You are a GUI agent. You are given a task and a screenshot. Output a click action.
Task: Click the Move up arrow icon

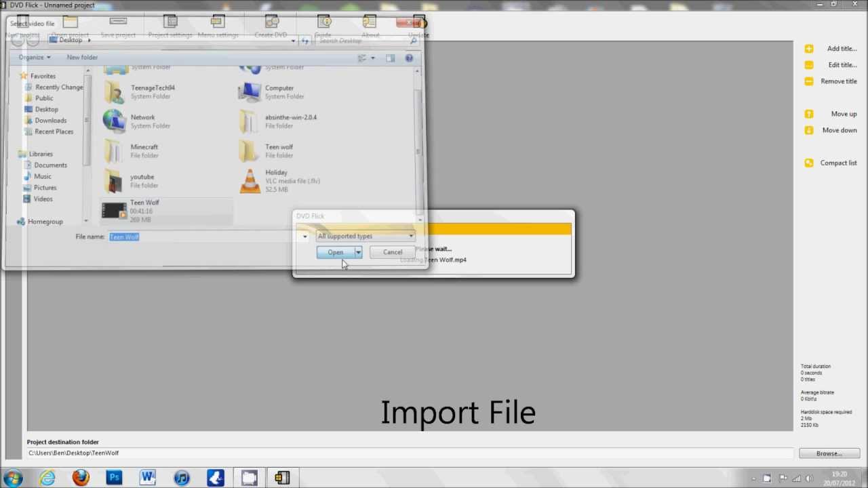[808, 114]
